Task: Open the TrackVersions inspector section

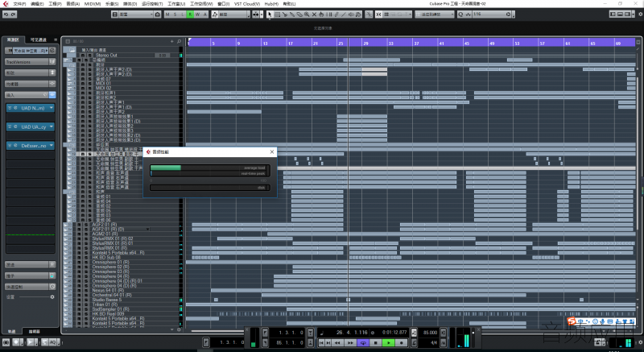Action: (x=27, y=61)
